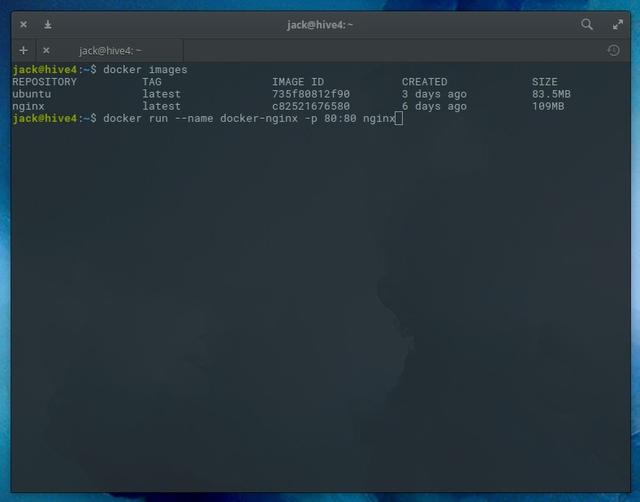The image size is (640, 502).
Task: Close the terminal window with the header X
Action: (x=24, y=24)
